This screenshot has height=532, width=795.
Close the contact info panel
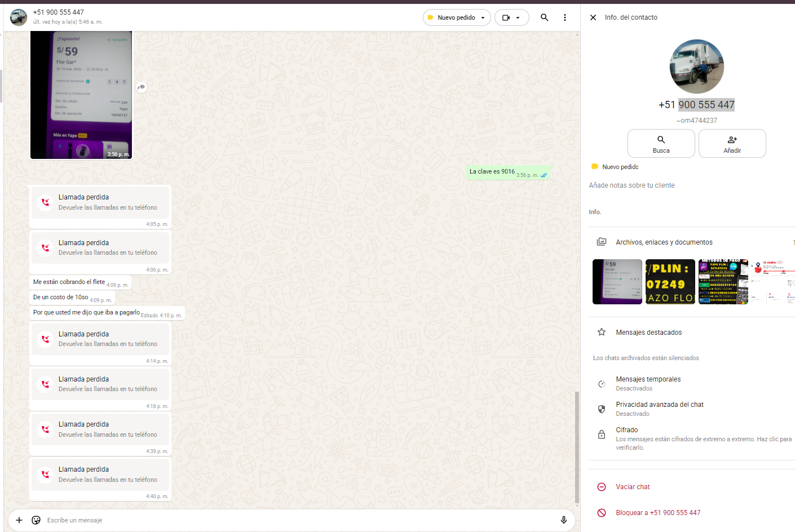593,17
